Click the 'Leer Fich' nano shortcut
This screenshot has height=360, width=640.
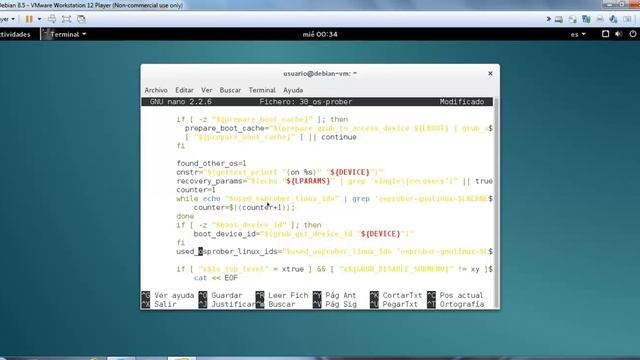[282, 295]
